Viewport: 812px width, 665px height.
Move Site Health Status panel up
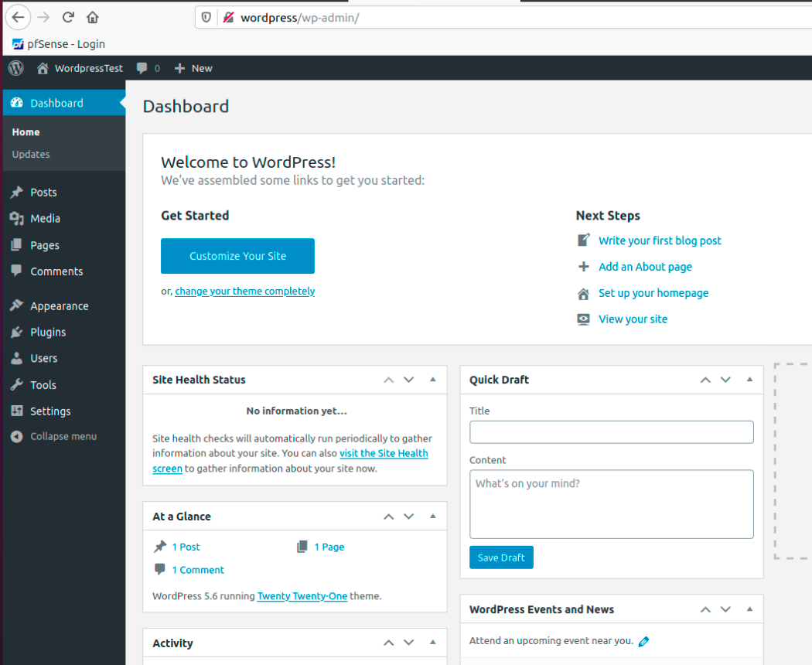click(x=388, y=380)
